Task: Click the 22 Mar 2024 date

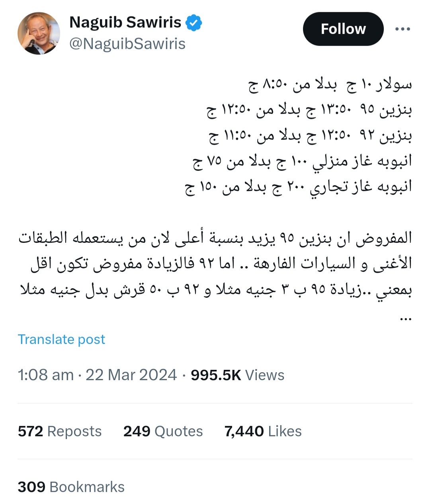Action: coord(131,375)
